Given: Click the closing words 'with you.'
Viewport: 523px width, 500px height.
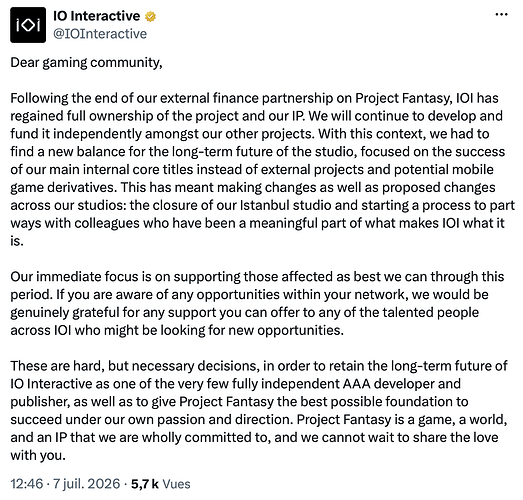Looking at the screenshot, I should [x=38, y=455].
